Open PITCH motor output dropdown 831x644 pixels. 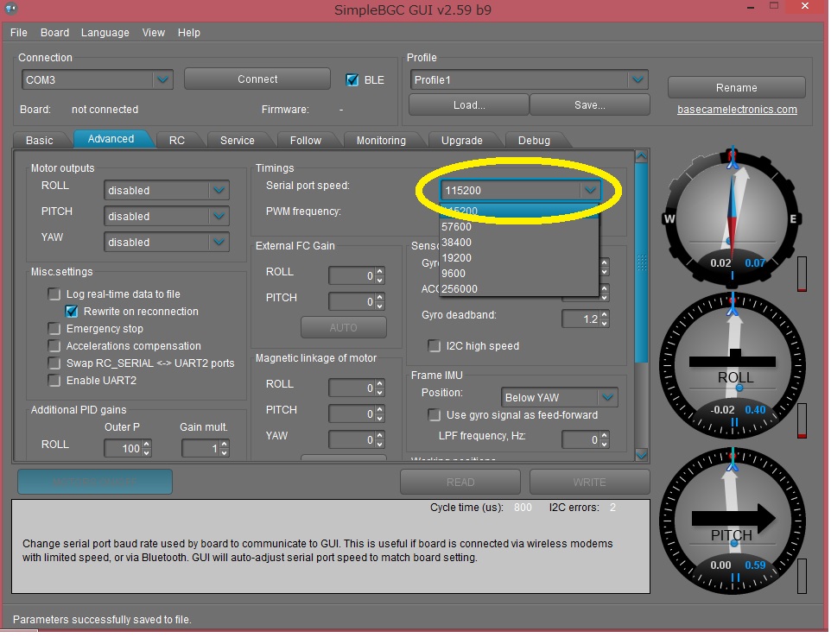[x=219, y=216]
